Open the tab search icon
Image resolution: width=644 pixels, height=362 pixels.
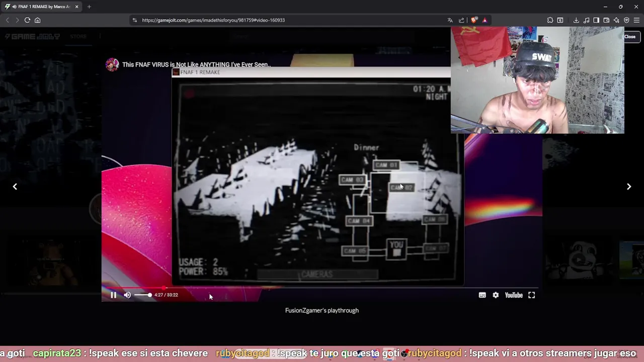point(560,20)
